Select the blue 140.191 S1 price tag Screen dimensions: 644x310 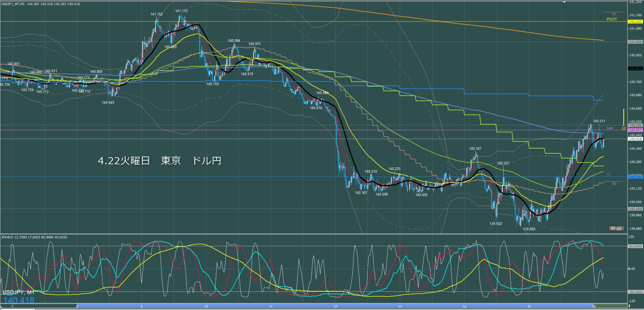pos(635,177)
